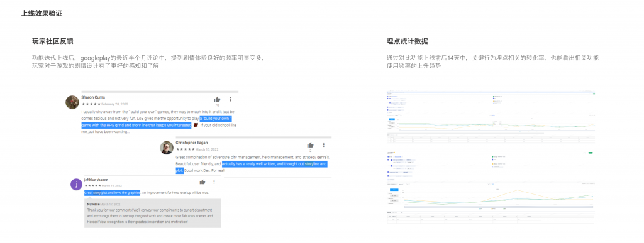Click thumbs-up on Sharon Cums' review
The image size is (644, 243).
click(217, 100)
